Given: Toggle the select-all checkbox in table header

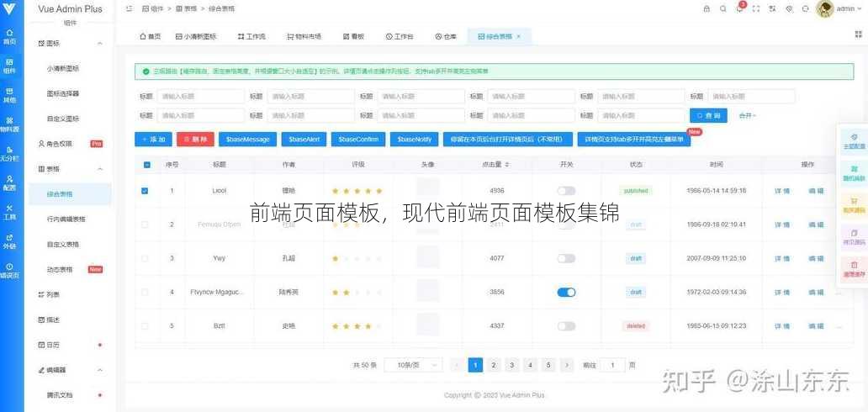Looking at the screenshot, I should click(x=146, y=165).
